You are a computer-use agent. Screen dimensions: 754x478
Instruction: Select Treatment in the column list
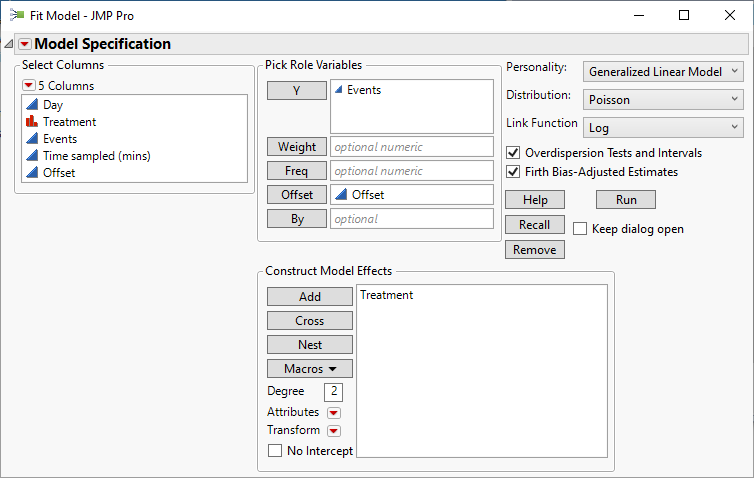pyautogui.click(x=69, y=122)
